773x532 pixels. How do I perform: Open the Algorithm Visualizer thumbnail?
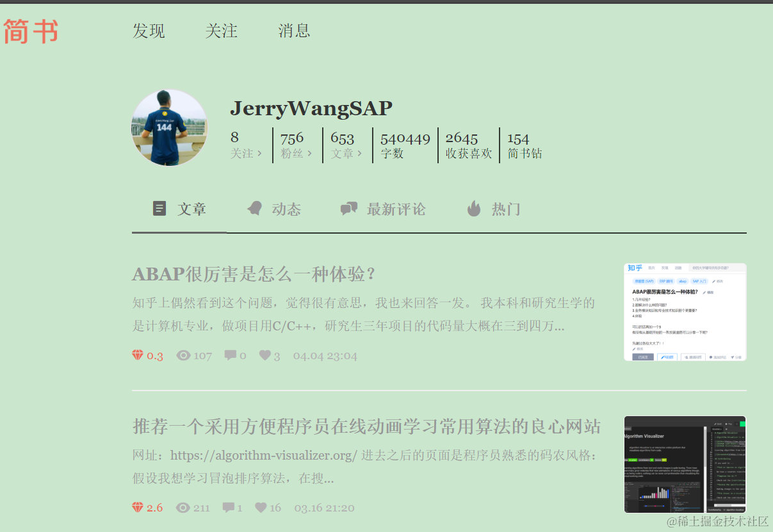pos(685,464)
